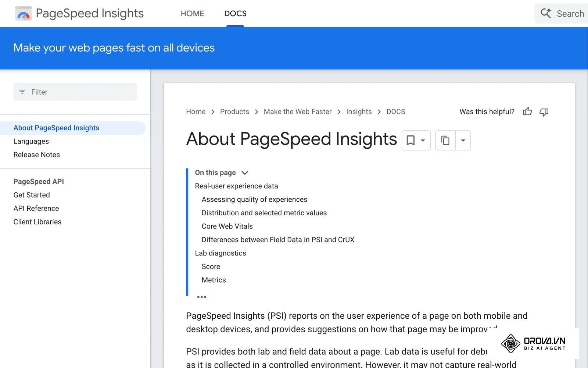Open API Reference in sidebar

(x=36, y=208)
